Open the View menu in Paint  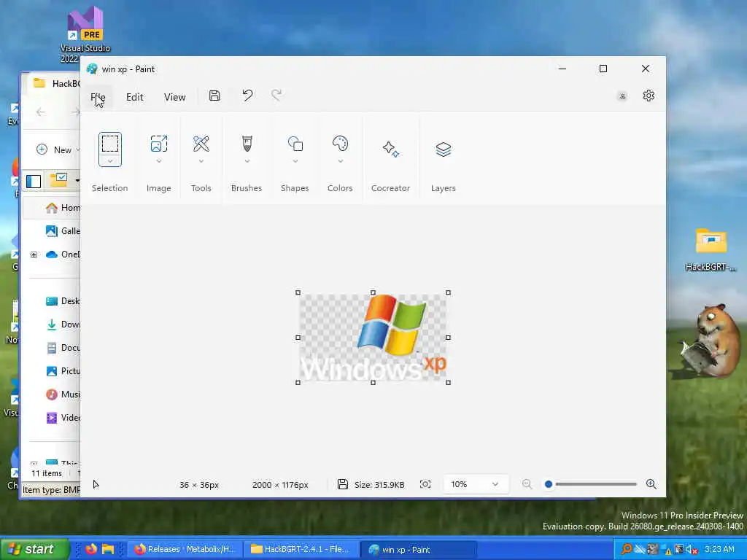click(x=175, y=97)
